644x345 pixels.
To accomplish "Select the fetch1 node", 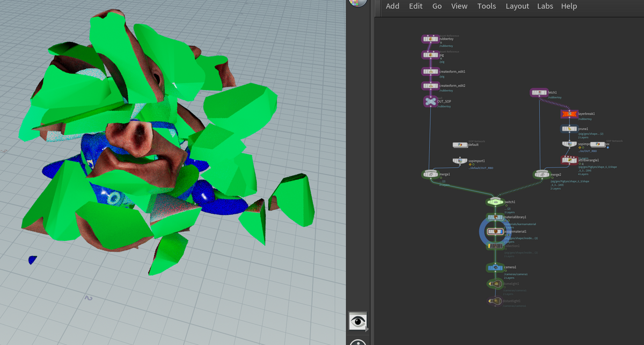I will 539,93.
